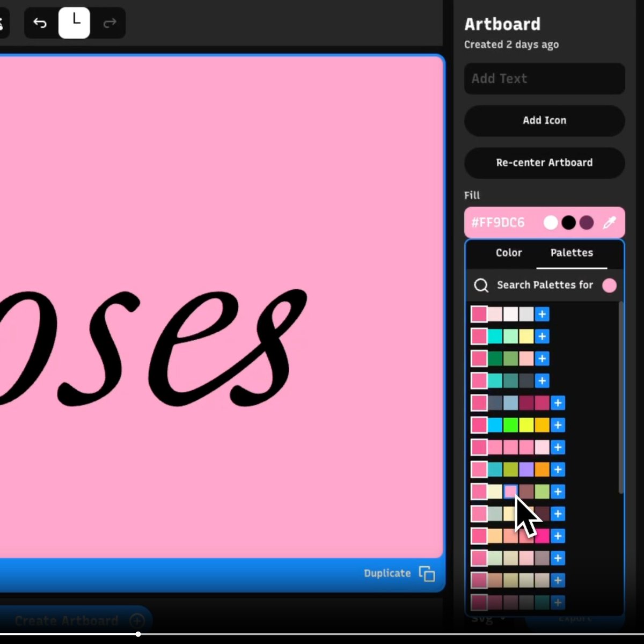Add the pale green, beige, mauve palette with plus

(558, 558)
